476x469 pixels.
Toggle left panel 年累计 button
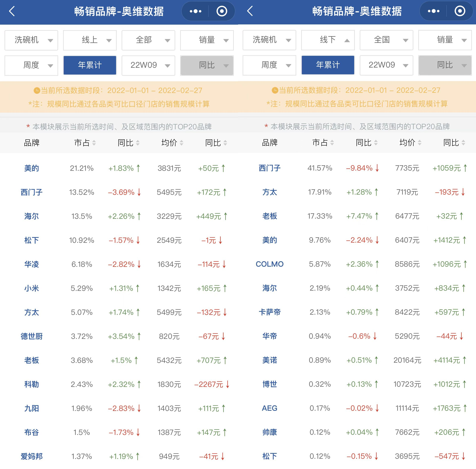(90, 65)
